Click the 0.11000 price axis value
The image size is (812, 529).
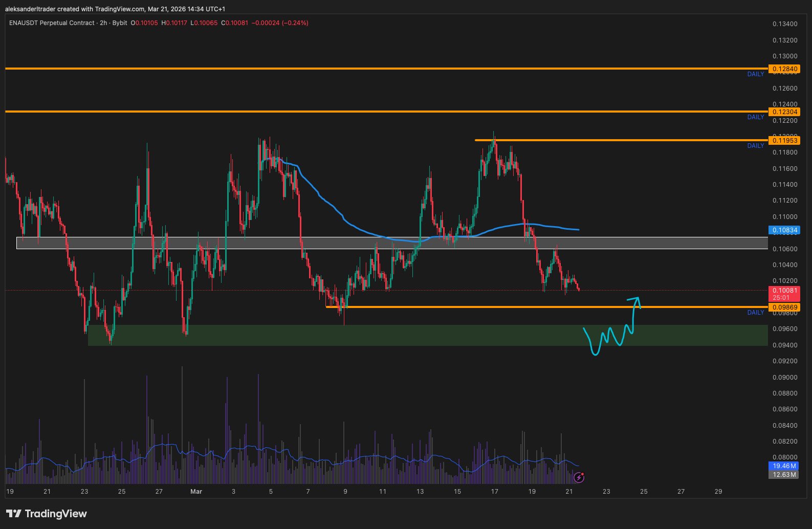point(785,217)
